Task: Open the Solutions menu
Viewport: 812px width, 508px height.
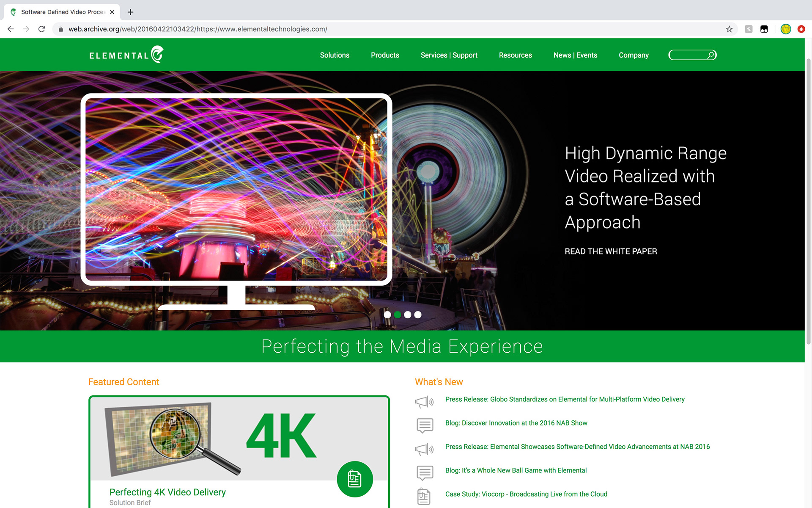Action: point(335,55)
